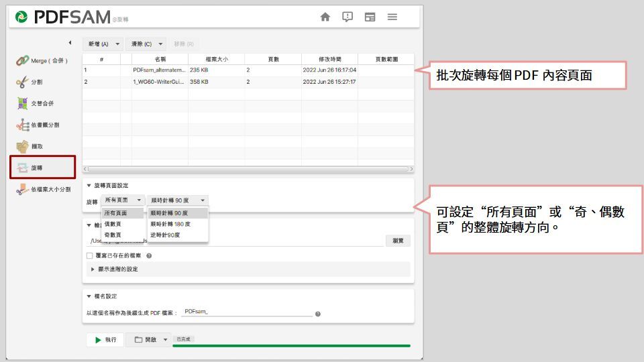Open the notification message icon

(x=347, y=17)
